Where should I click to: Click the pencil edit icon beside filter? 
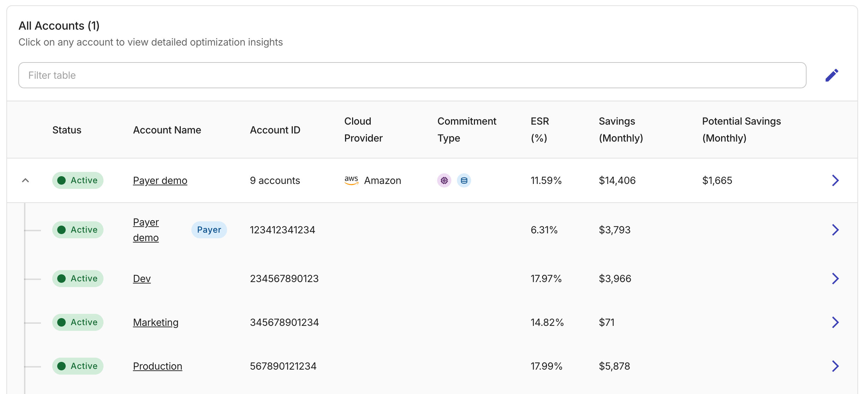click(832, 75)
